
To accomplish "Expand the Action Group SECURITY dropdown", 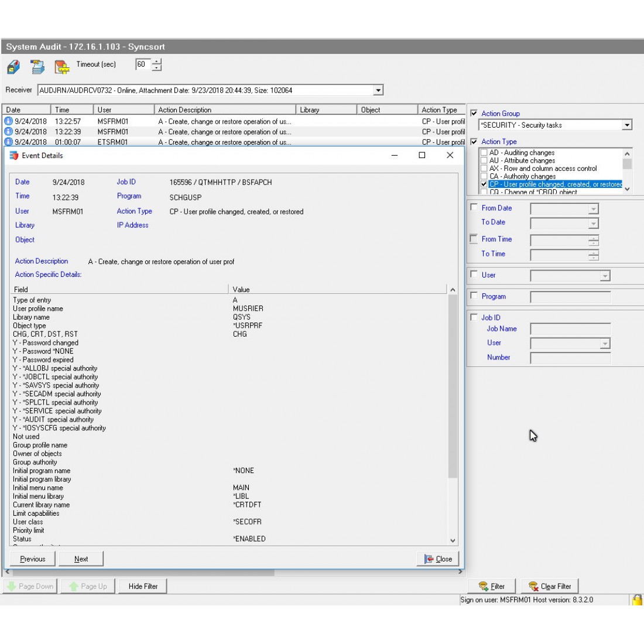I will tap(627, 125).
